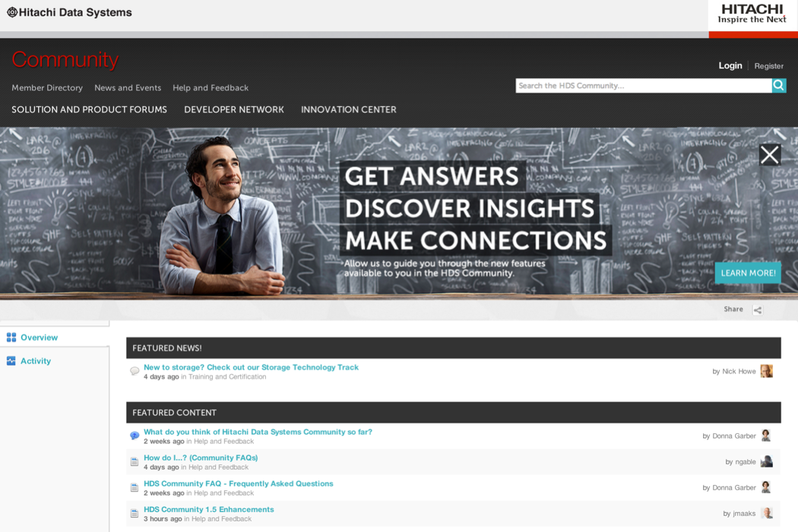This screenshot has width=798, height=532.
Task: Open Solution and Product Forums
Action: point(90,109)
